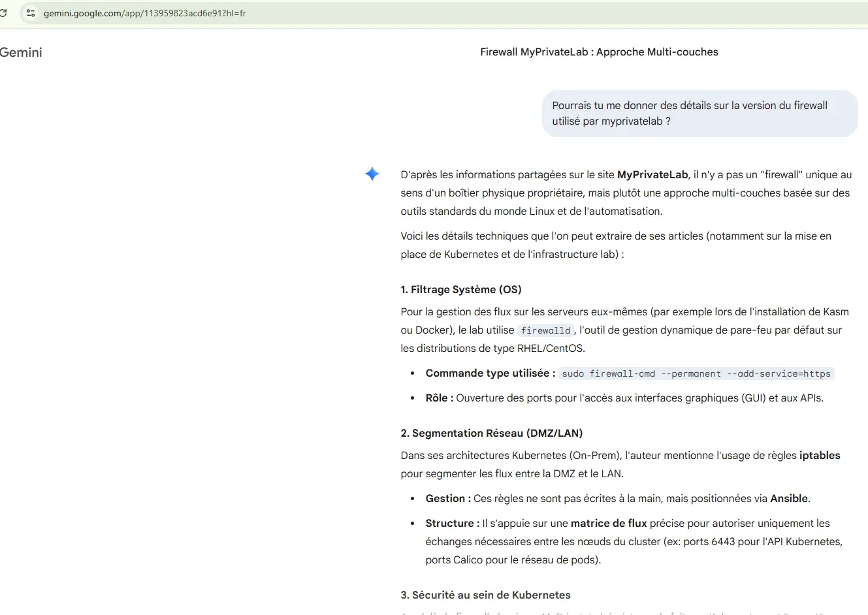The width and height of the screenshot is (868, 615).
Task: Select the bolded phrase matrice de flux
Action: point(609,523)
